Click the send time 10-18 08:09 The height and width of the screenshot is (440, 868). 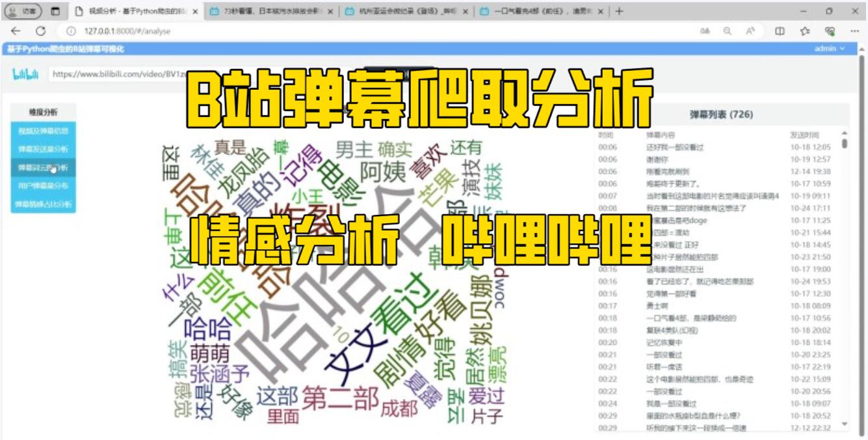pyautogui.click(x=810, y=306)
